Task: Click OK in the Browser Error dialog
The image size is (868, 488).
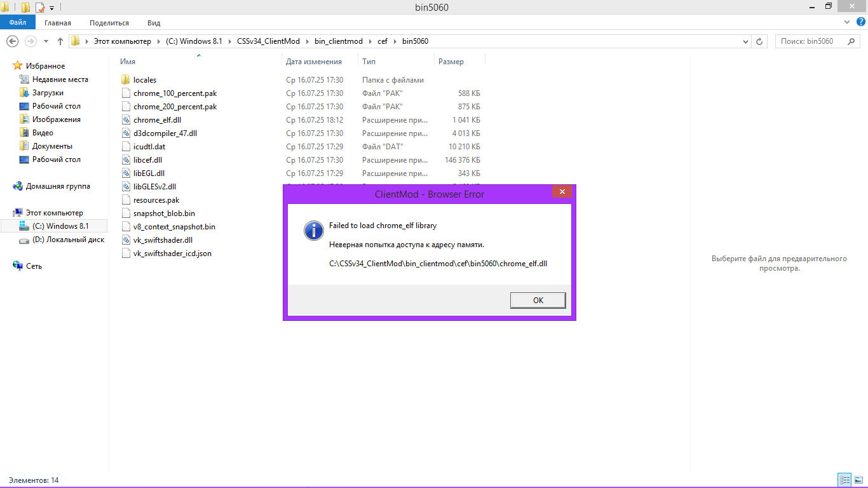Action: click(x=538, y=301)
